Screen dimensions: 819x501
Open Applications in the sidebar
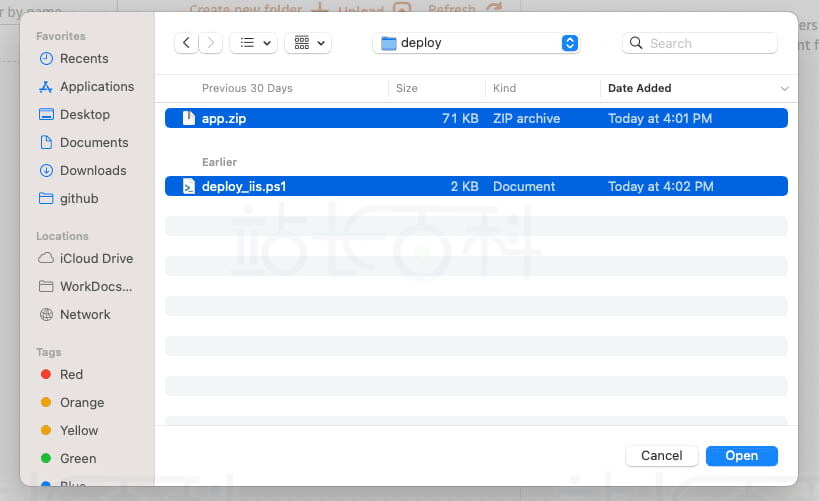pos(96,87)
